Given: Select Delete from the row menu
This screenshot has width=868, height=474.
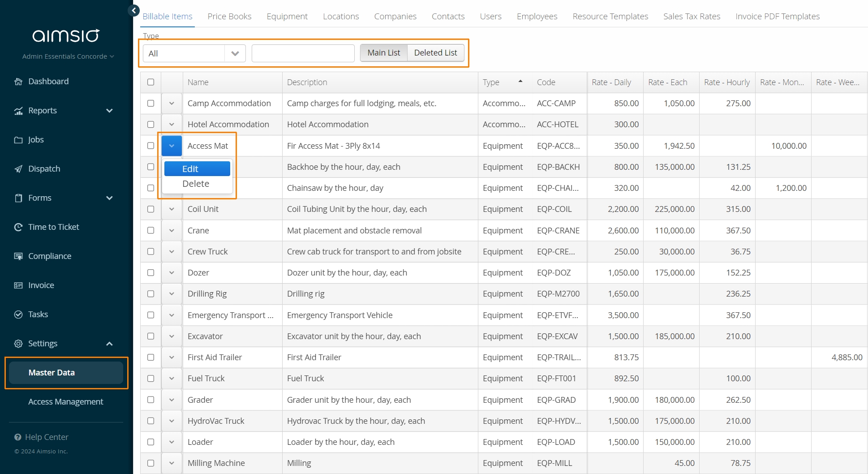Looking at the screenshot, I should click(197, 184).
